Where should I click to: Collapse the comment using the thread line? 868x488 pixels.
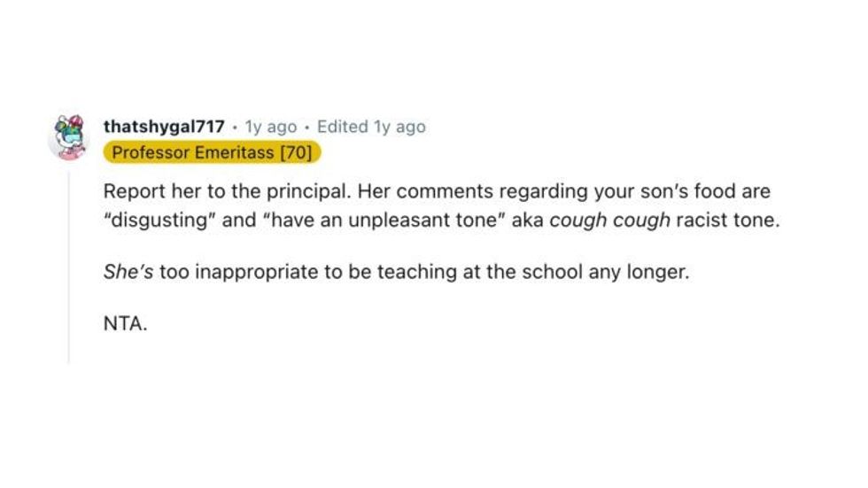click(x=69, y=266)
